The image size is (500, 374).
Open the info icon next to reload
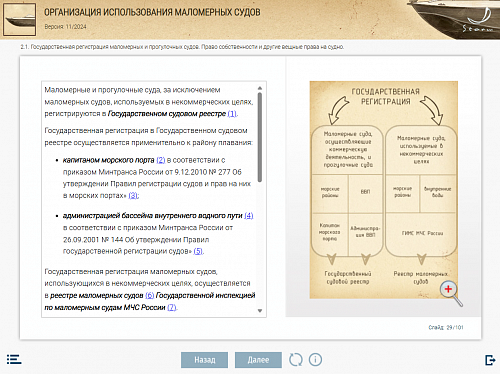pyautogui.click(x=315, y=360)
